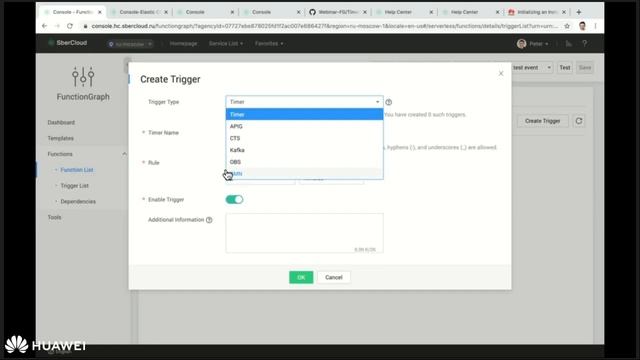Switch to the first Help Center tab
This screenshot has width=640, height=360.
(404, 12)
